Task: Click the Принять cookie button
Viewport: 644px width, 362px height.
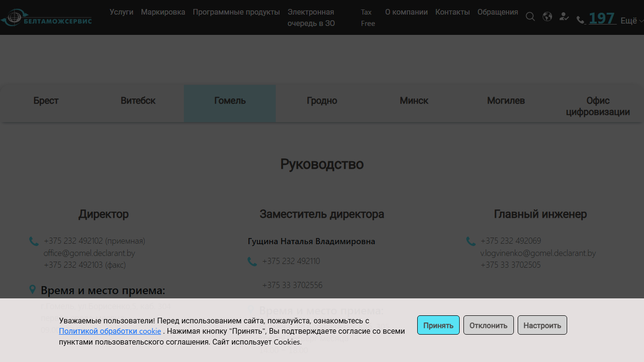Action: pyautogui.click(x=438, y=325)
